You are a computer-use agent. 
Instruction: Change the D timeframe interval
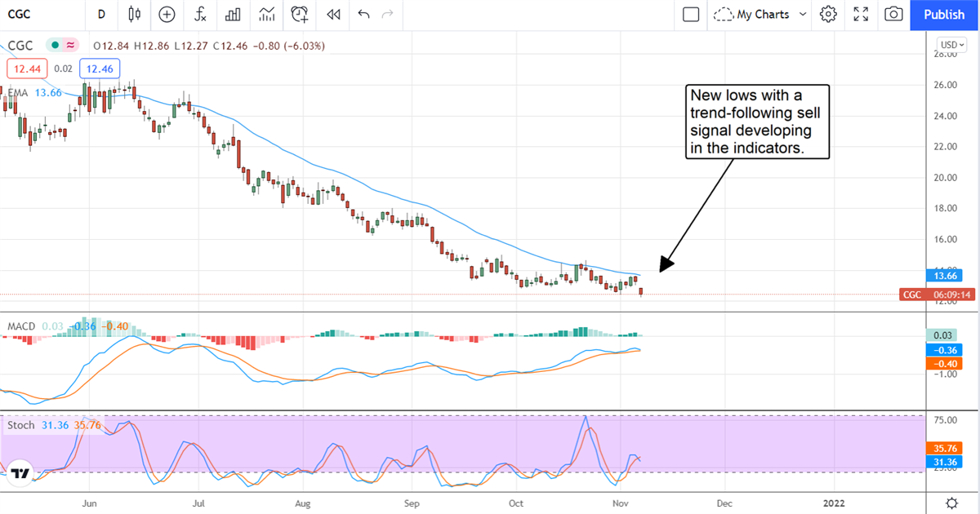tap(101, 14)
